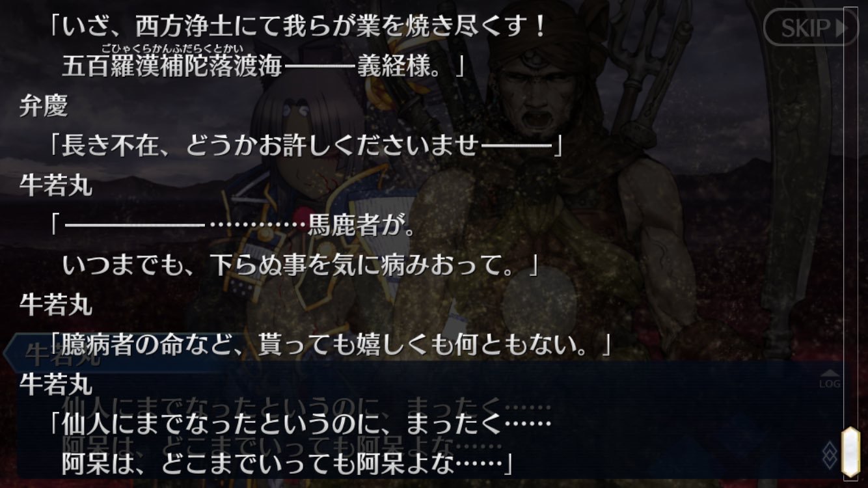Screen dimensions: 868x488
Task: Click the line 「仙人にまでなったというのに、まったく……
Action: pyautogui.click(x=300, y=425)
